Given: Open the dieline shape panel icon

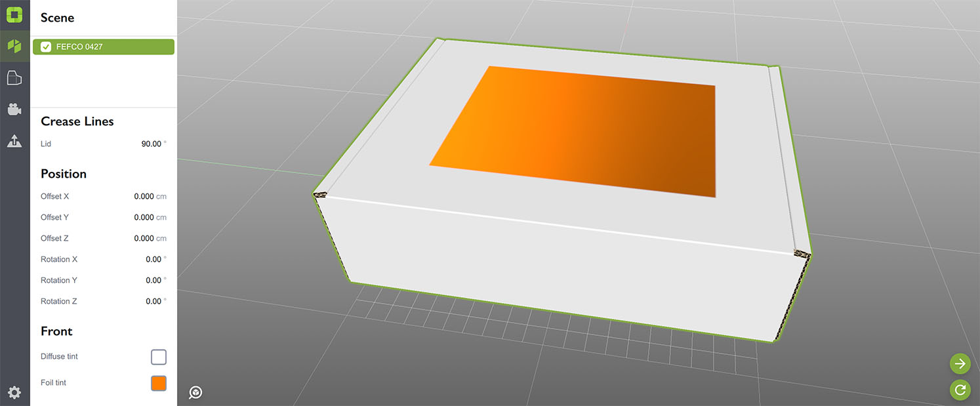Looking at the screenshot, I should coord(14,78).
